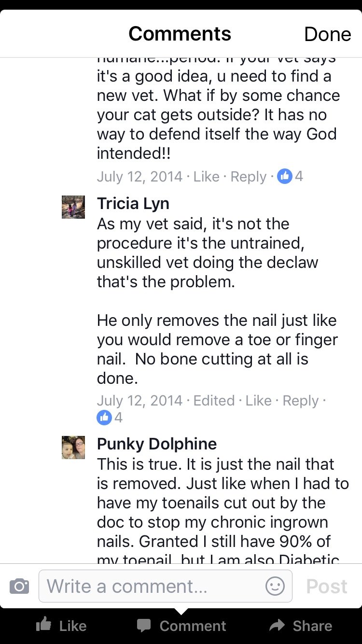Open Tricia Lyn's profile picture
The height and width of the screenshot is (644, 362).
[73, 207]
